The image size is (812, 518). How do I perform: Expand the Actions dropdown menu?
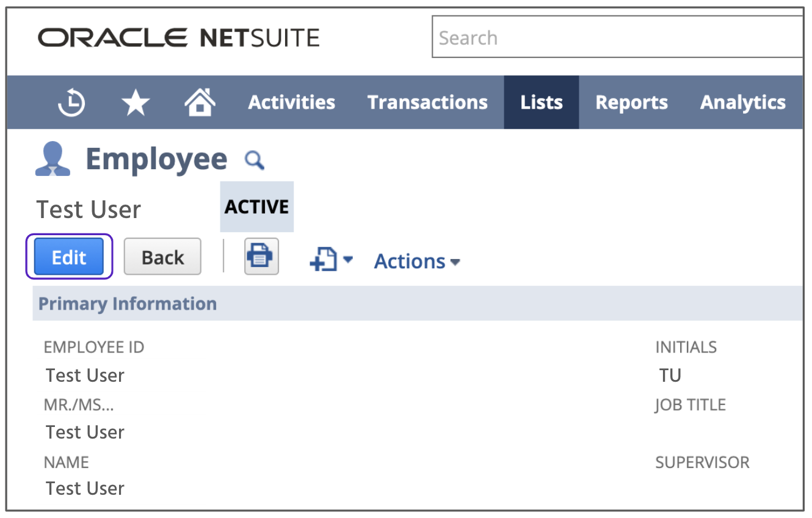click(417, 261)
